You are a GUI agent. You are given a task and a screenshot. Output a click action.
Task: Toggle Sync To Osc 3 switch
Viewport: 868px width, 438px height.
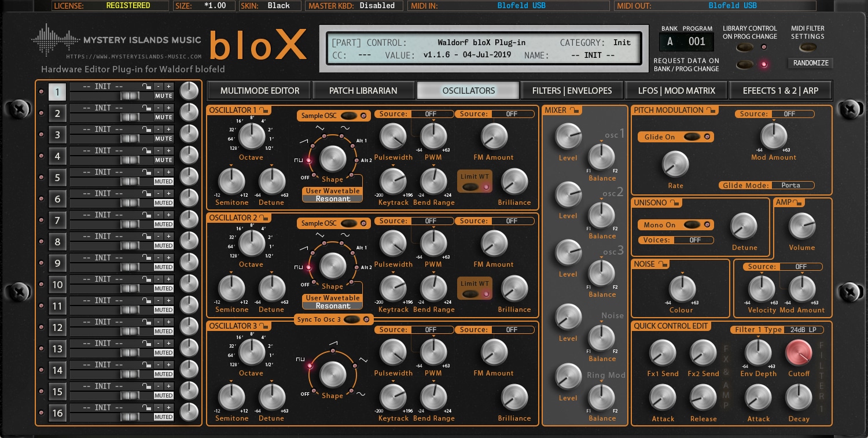[x=352, y=319]
